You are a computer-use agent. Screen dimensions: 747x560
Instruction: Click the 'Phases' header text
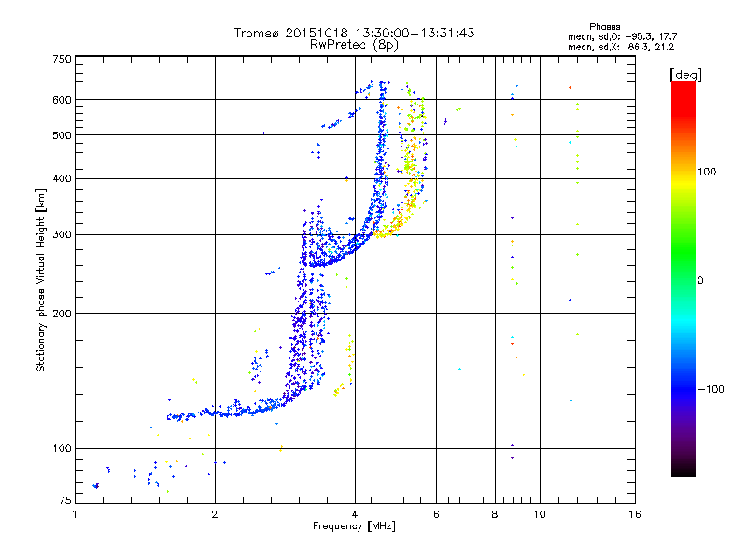coord(604,27)
